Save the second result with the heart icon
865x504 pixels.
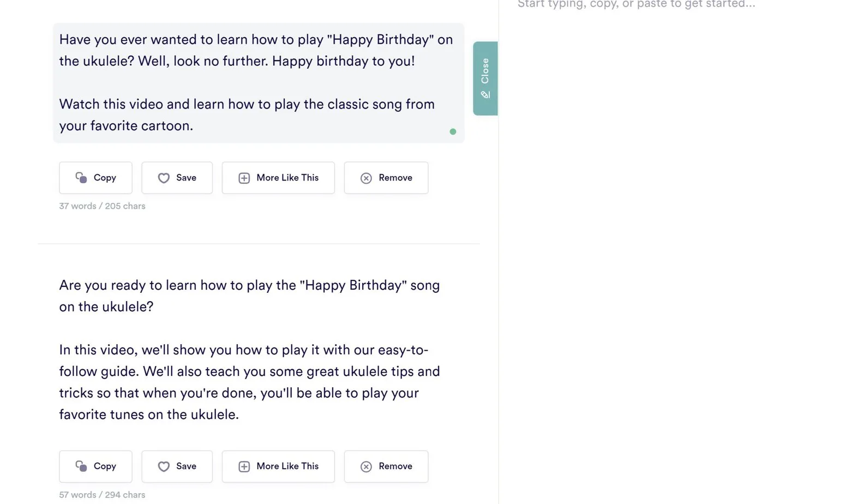click(x=164, y=466)
